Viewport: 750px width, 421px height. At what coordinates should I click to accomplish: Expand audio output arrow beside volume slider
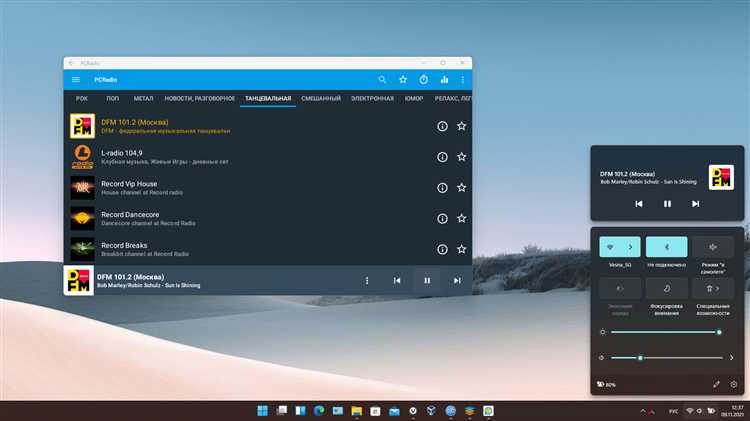click(731, 357)
